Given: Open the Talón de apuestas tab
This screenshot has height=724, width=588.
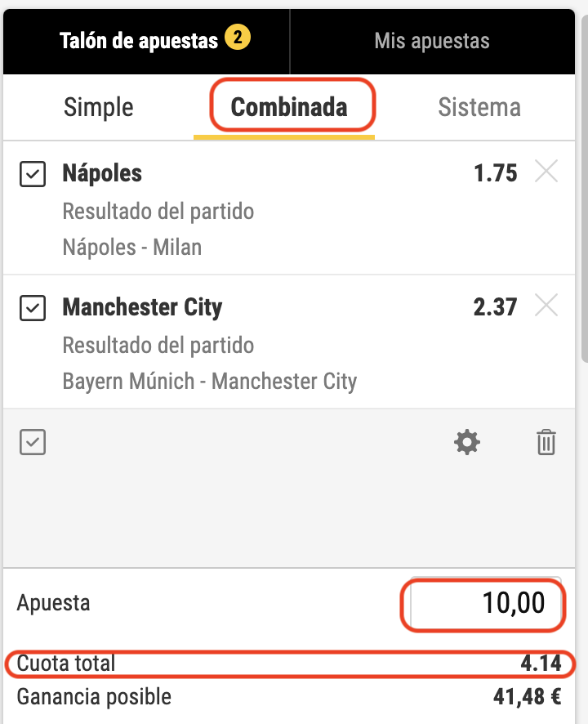Looking at the screenshot, I should point(139,41).
